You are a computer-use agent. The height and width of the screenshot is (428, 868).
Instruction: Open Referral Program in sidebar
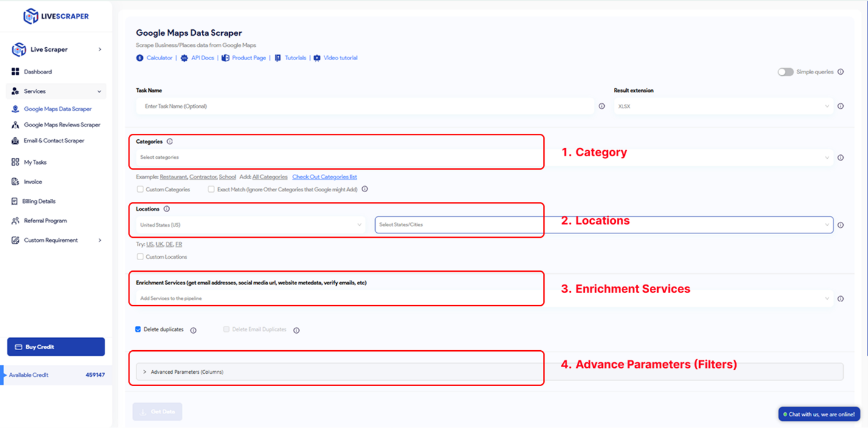pyautogui.click(x=46, y=221)
